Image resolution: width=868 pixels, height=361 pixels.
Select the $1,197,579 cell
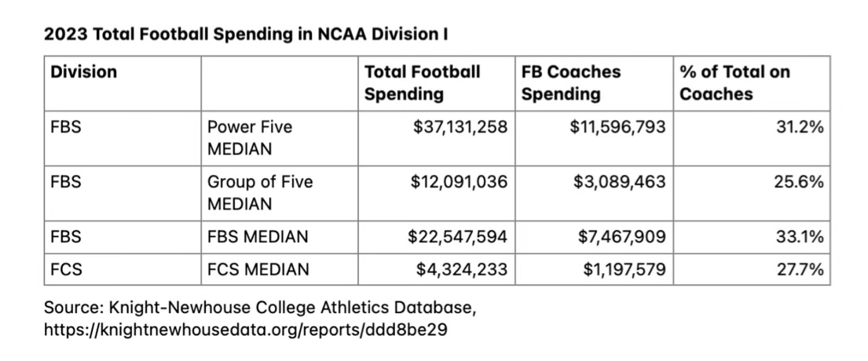coord(624,269)
